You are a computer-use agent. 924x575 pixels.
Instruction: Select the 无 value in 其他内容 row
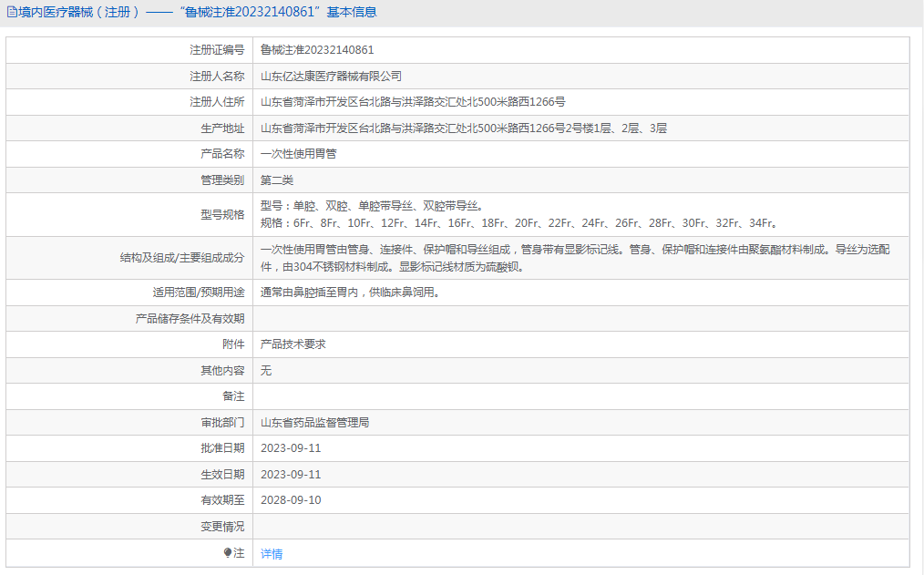266,370
